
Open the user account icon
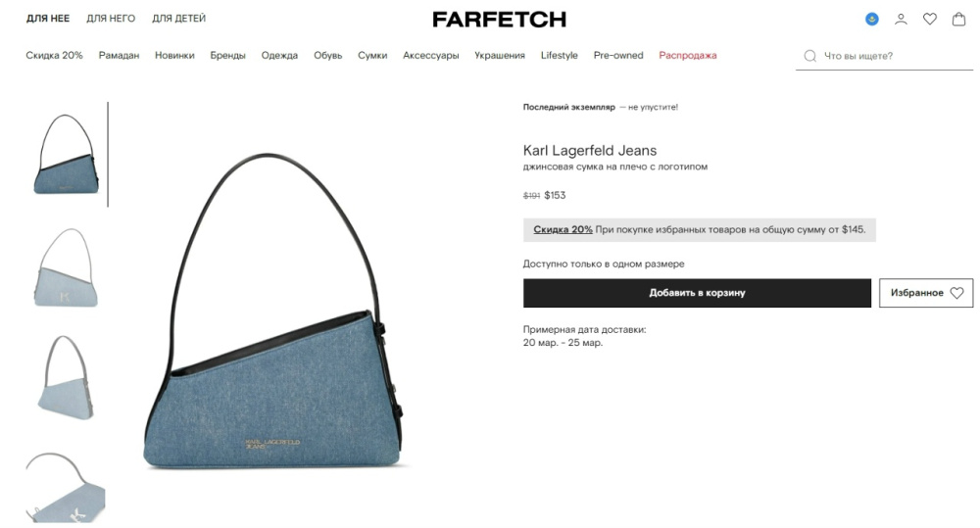pyautogui.click(x=901, y=20)
